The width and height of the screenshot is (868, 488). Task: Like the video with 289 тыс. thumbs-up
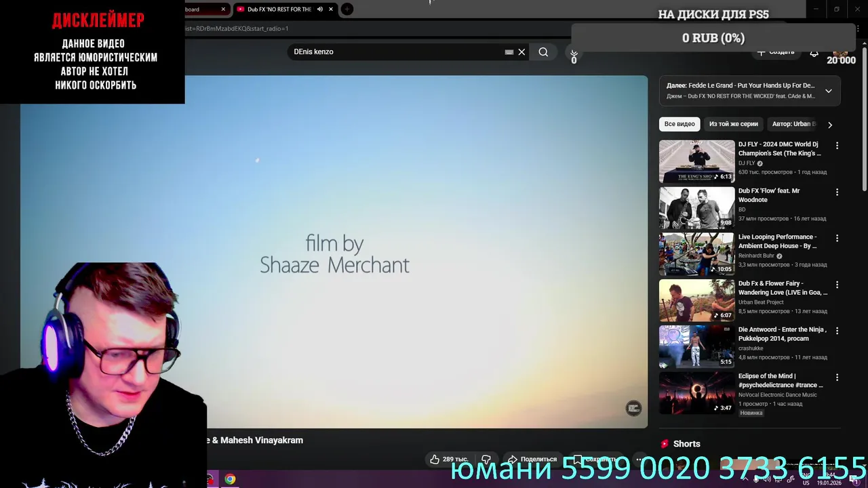449,460
